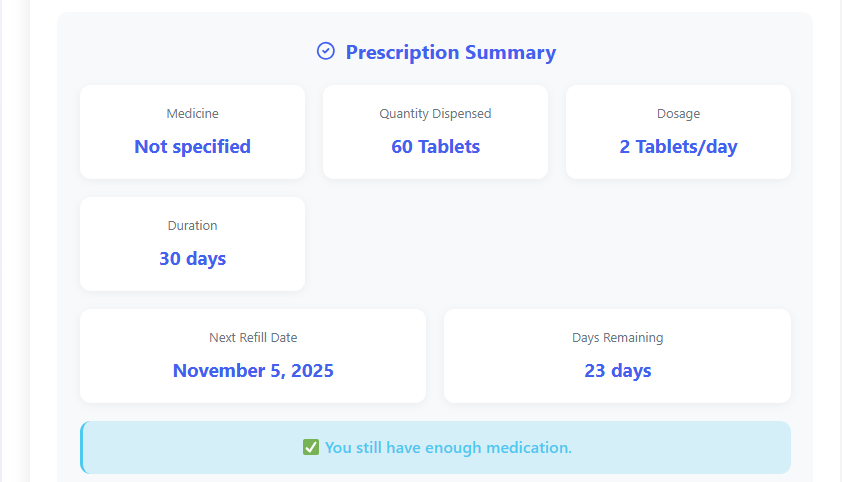Image resolution: width=842 pixels, height=482 pixels.
Task: Click the empty space right of the Duration card
Action: tap(548, 244)
